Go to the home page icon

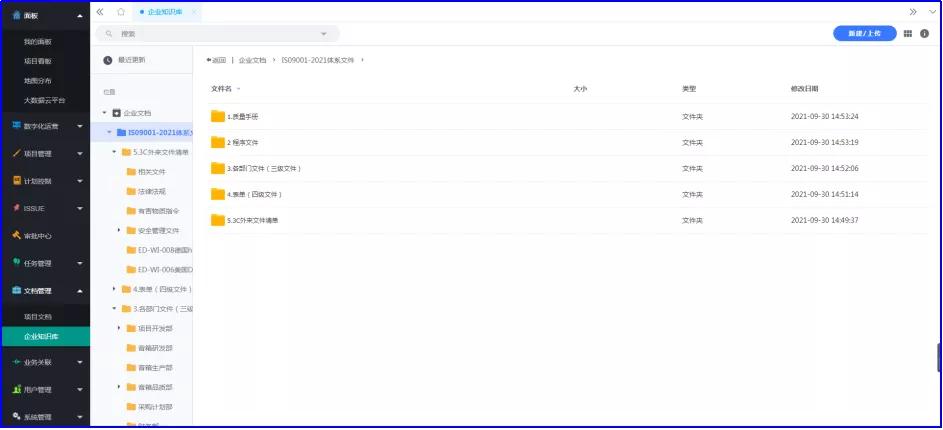pyautogui.click(x=121, y=12)
